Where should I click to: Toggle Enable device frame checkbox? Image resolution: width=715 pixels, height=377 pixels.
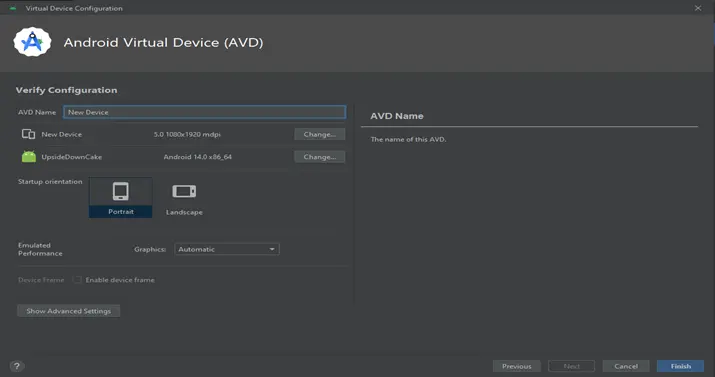pyautogui.click(x=78, y=279)
